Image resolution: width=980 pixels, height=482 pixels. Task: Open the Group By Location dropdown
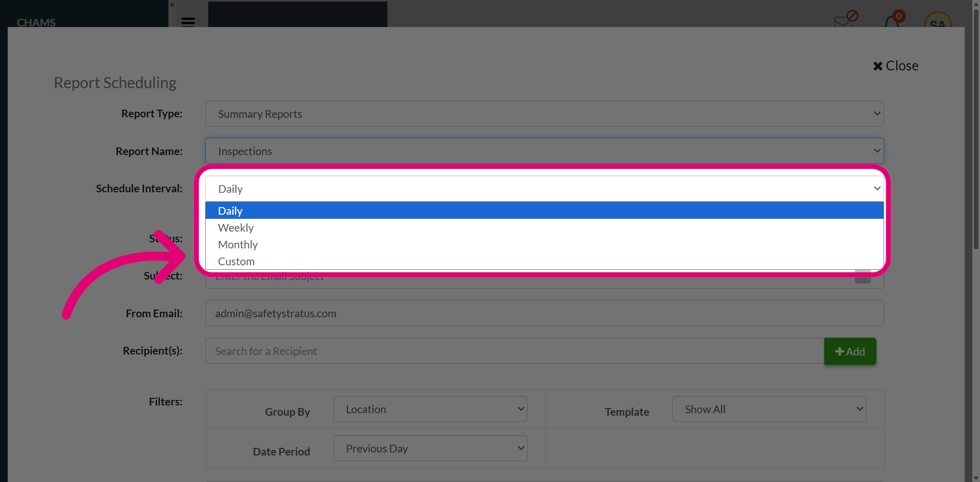(x=430, y=409)
